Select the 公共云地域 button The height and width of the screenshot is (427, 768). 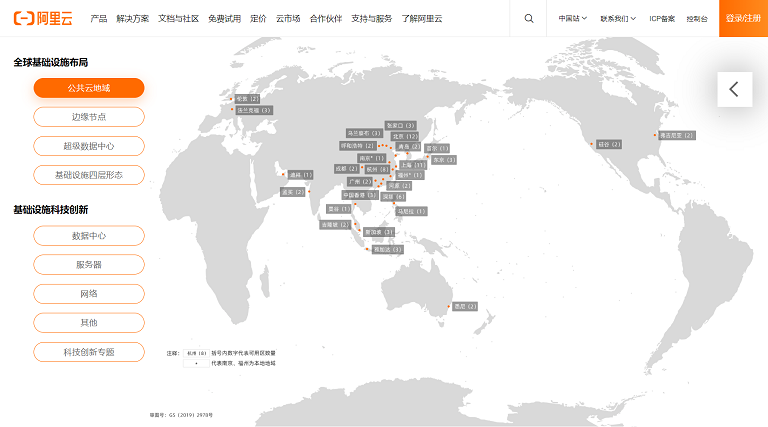89,88
